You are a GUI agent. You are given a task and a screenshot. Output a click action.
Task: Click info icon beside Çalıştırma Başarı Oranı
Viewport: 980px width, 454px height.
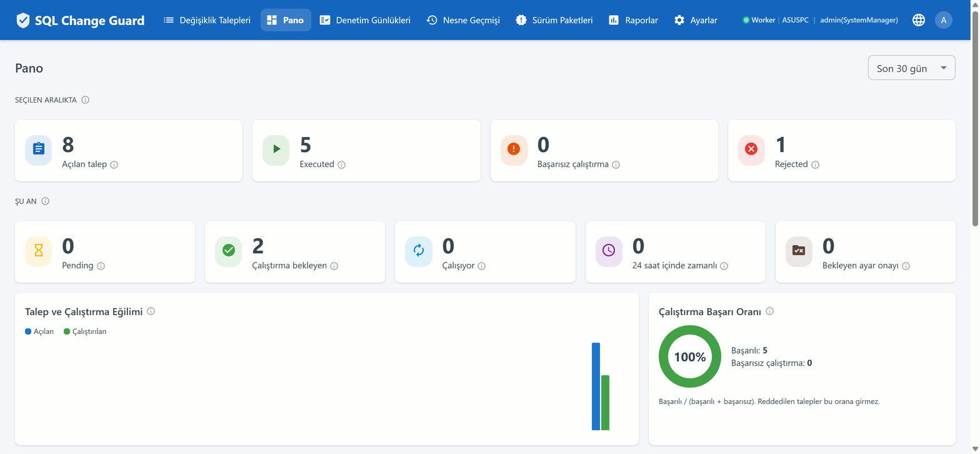click(770, 311)
